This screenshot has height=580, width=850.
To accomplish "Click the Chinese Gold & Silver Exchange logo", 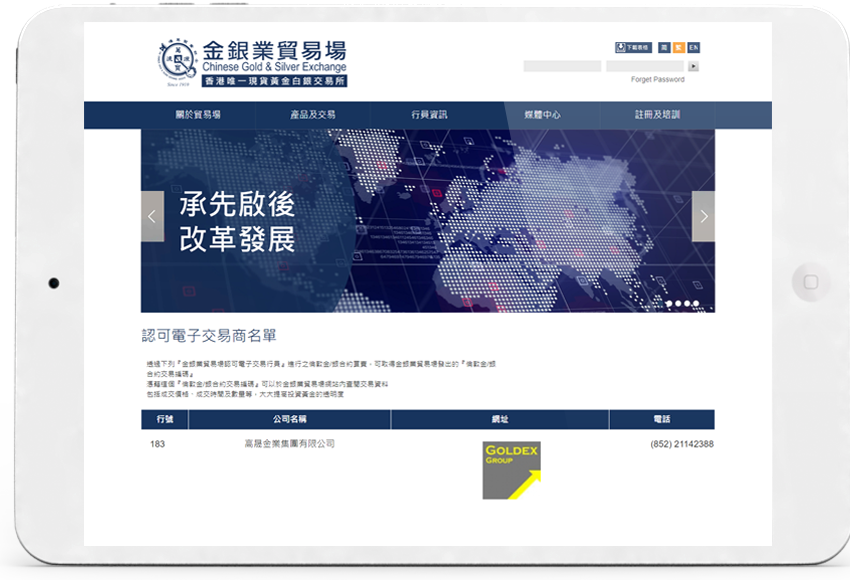I will click(253, 63).
